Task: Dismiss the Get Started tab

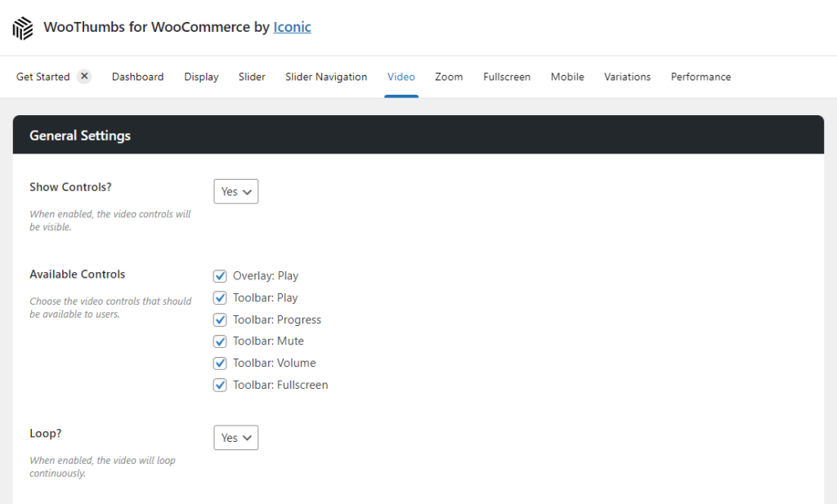Action: 84,76
